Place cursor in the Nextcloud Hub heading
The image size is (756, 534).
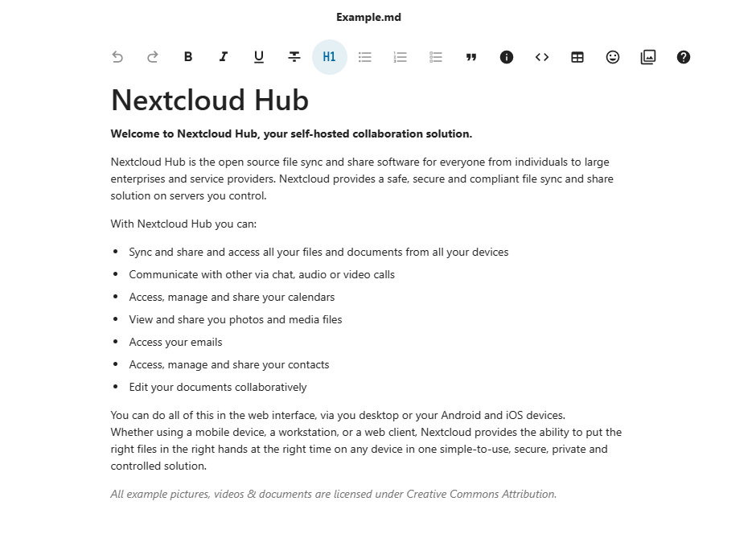(x=210, y=101)
